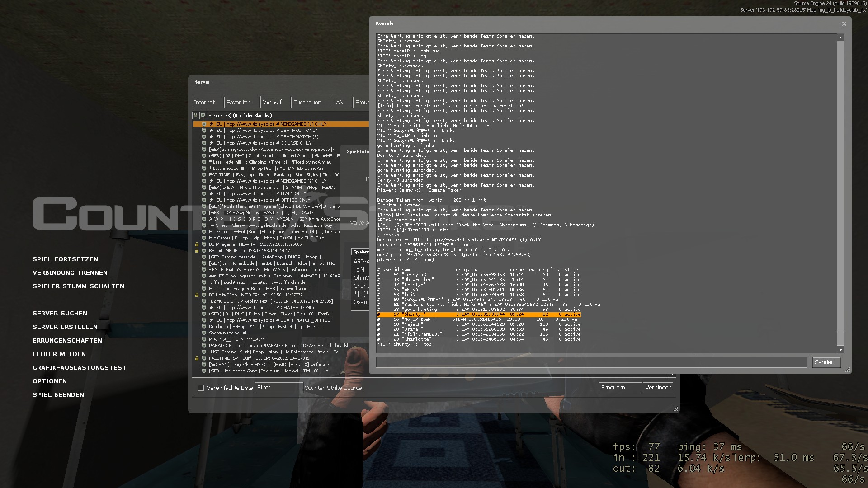This screenshot has height=488, width=868.
Task: Click shield icon of Sachsenkneipe -XL- server
Action: point(204,333)
